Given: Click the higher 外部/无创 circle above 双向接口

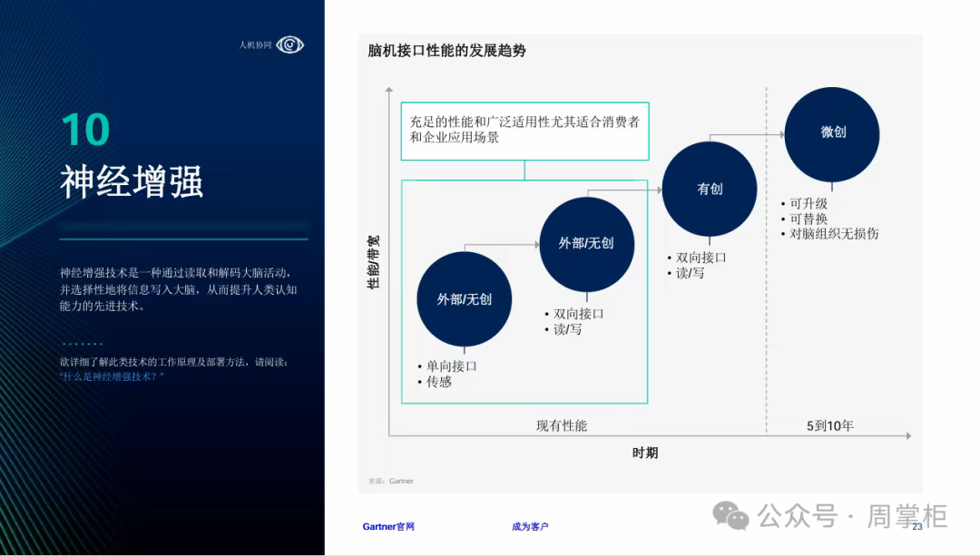Looking at the screenshot, I should (586, 243).
